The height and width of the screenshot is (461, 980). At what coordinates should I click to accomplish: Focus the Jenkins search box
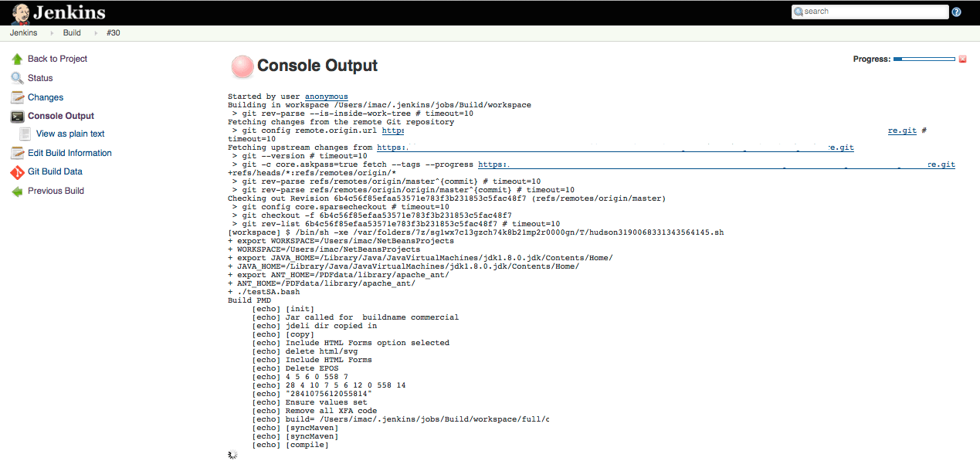(x=873, y=12)
